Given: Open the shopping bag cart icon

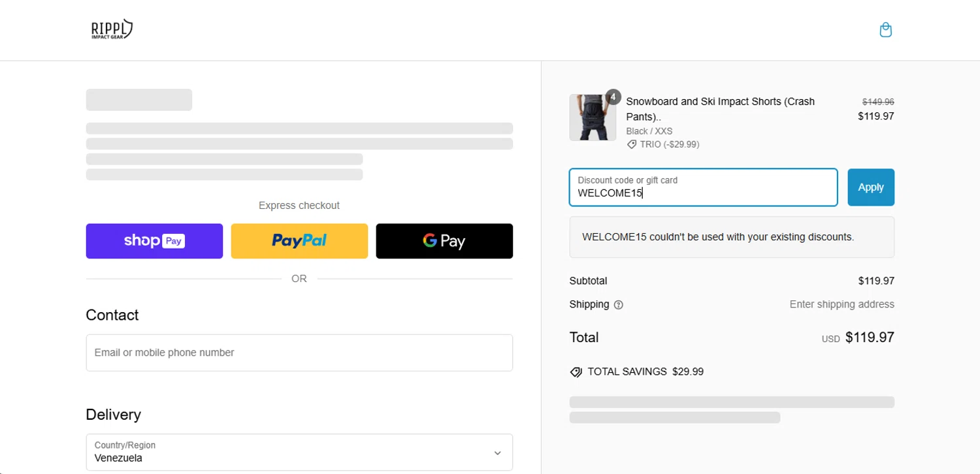Looking at the screenshot, I should [886, 30].
